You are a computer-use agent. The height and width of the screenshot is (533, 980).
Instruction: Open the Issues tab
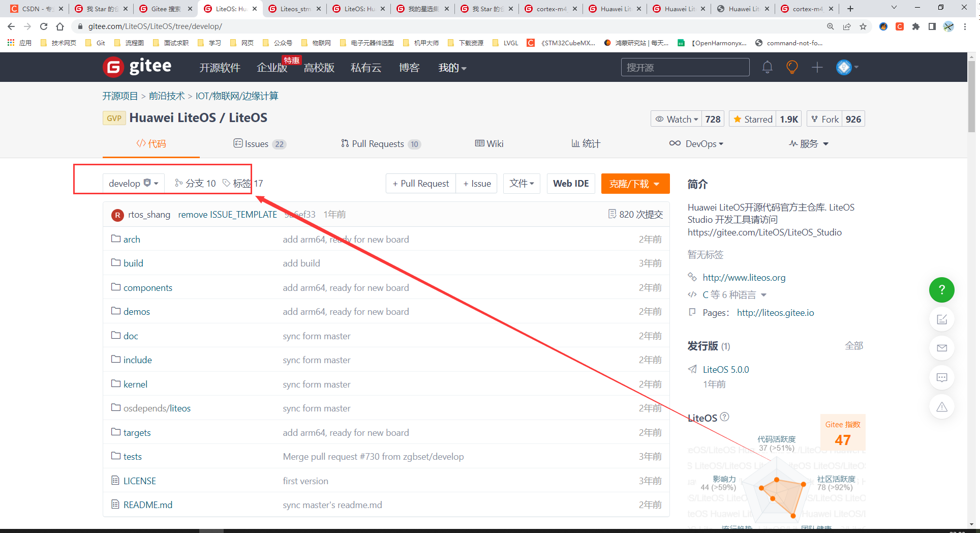(x=260, y=144)
